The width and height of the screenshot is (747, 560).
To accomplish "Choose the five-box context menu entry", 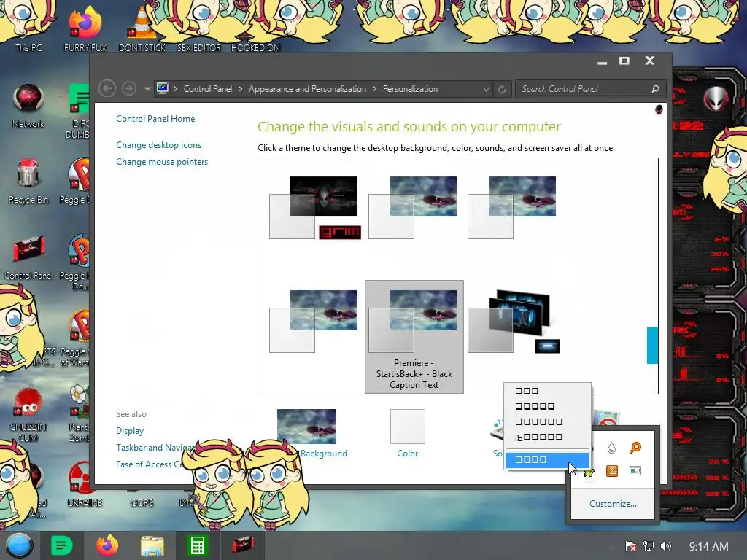I will coord(547,406).
